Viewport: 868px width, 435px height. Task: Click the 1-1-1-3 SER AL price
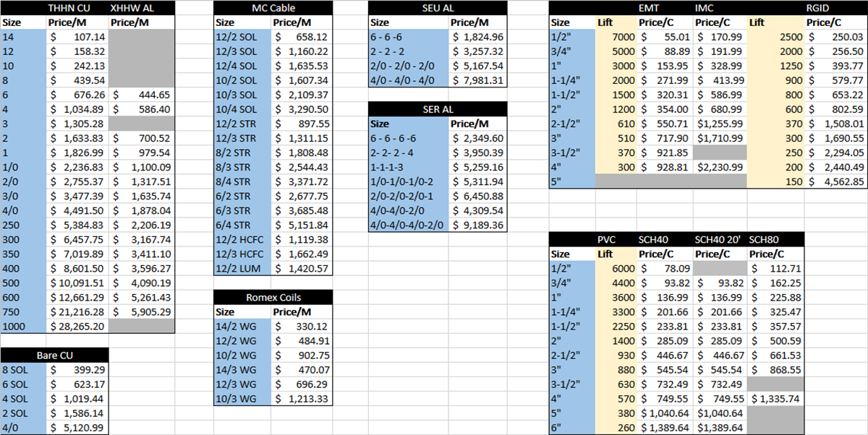477,167
